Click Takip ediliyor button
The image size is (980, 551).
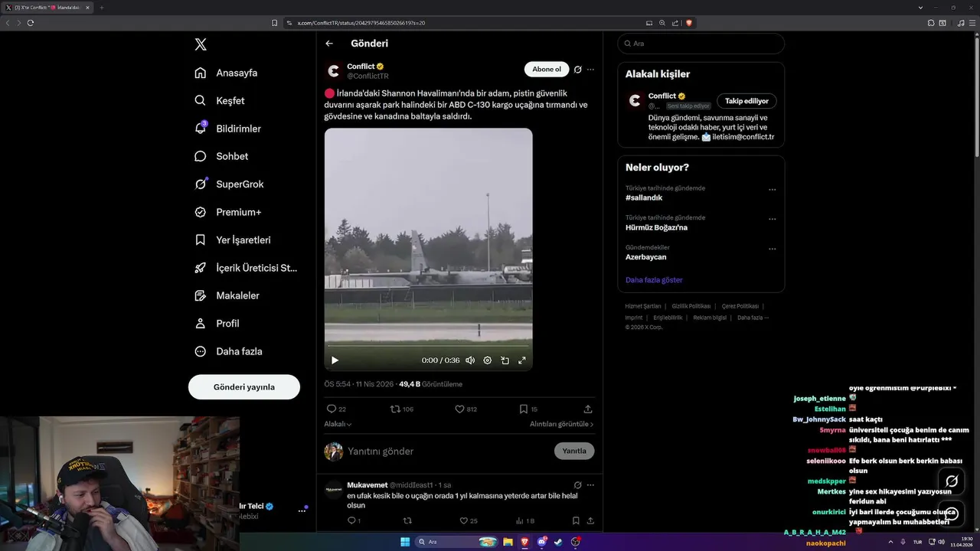[x=746, y=101]
